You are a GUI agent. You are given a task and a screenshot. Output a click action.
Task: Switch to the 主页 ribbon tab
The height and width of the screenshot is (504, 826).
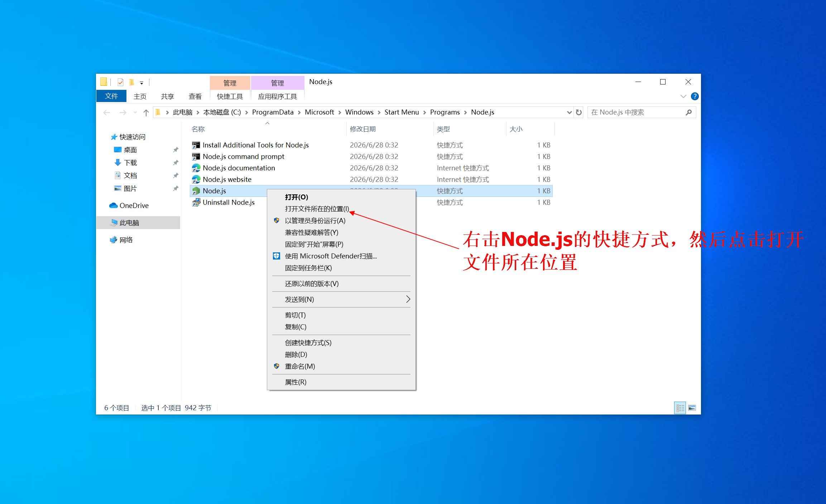(x=140, y=96)
